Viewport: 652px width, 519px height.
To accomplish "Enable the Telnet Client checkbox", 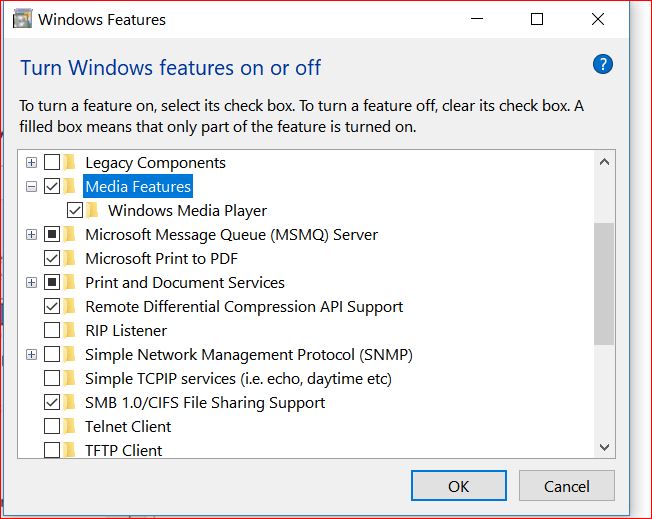I will point(52,426).
